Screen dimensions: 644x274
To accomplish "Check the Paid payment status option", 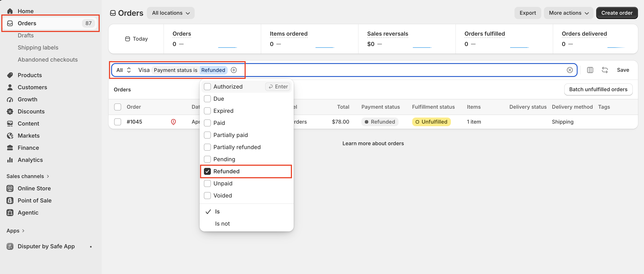I will coord(207,123).
